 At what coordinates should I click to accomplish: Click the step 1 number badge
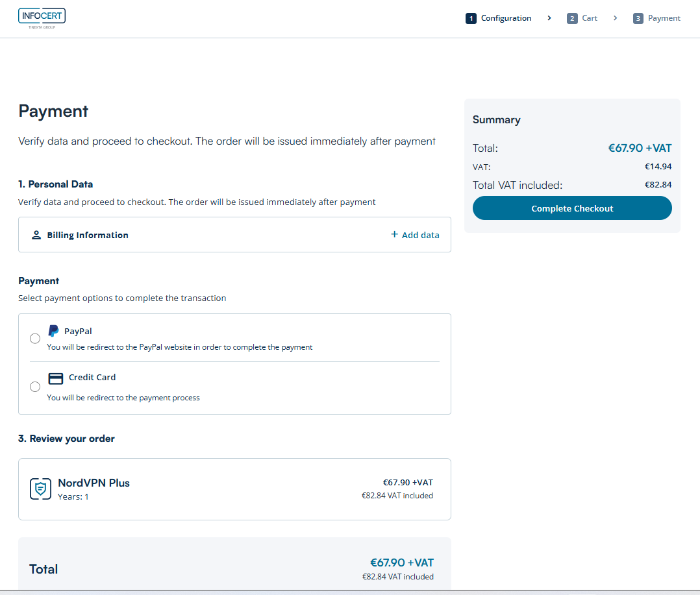[471, 18]
